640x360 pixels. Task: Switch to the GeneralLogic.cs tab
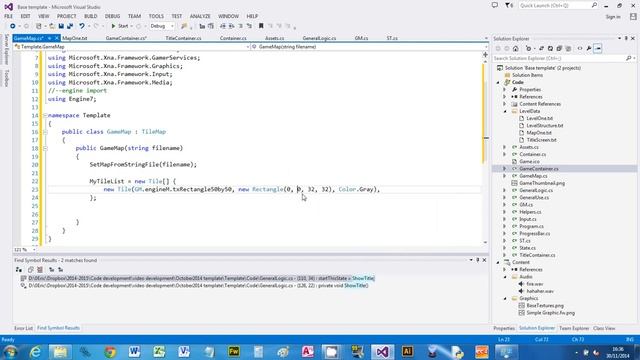pyautogui.click(x=319, y=38)
